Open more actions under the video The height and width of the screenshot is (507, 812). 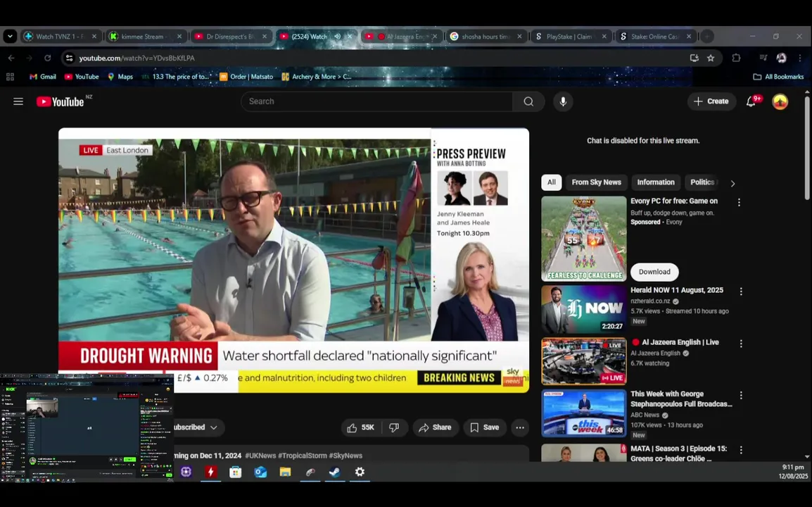point(520,427)
